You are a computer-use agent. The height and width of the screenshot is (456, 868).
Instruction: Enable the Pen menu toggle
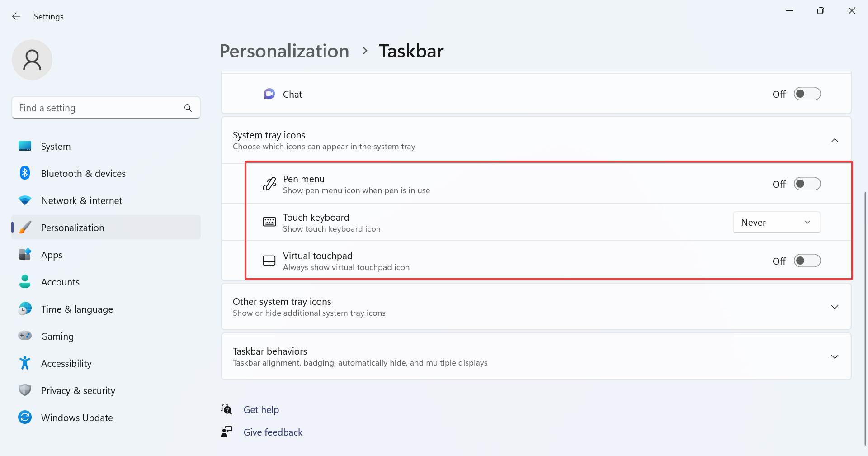[807, 184]
